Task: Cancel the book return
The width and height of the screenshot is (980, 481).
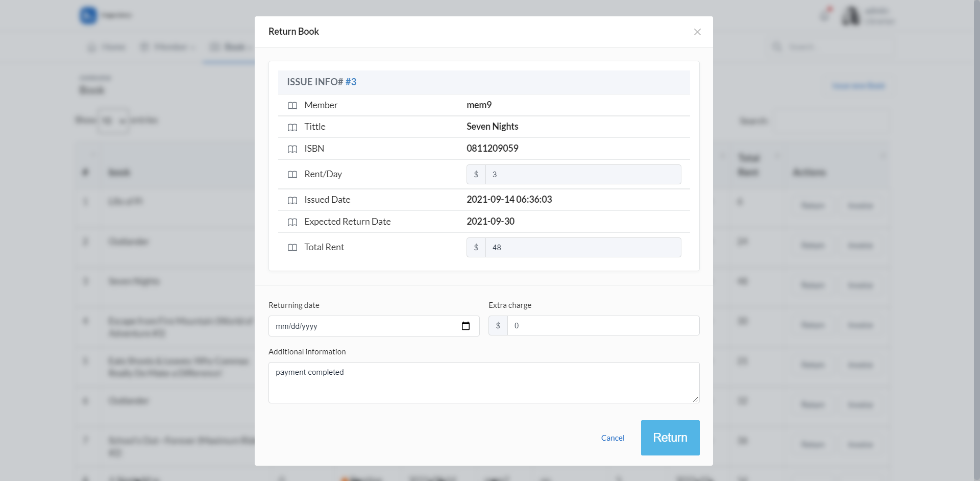Action: coord(612,438)
